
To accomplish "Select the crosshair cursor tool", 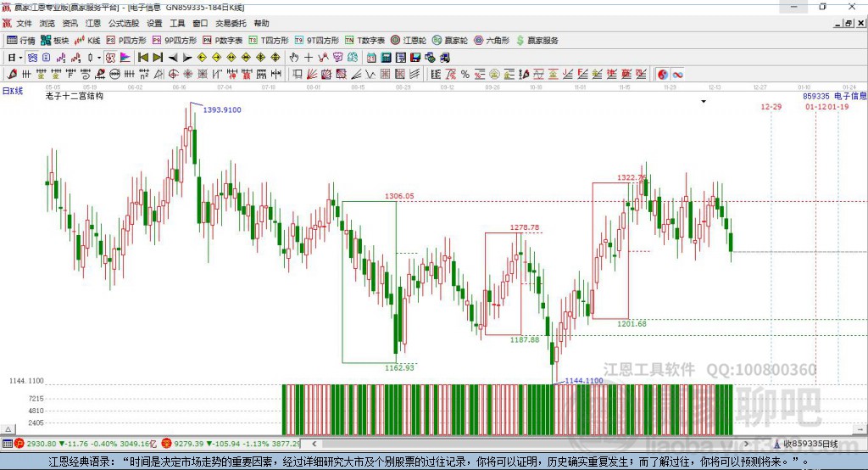I will (309, 58).
